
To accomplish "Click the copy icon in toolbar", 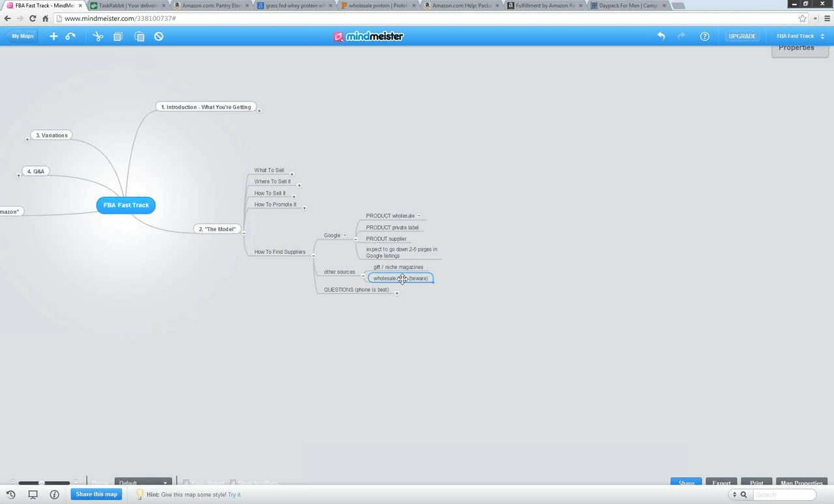I will point(118,36).
